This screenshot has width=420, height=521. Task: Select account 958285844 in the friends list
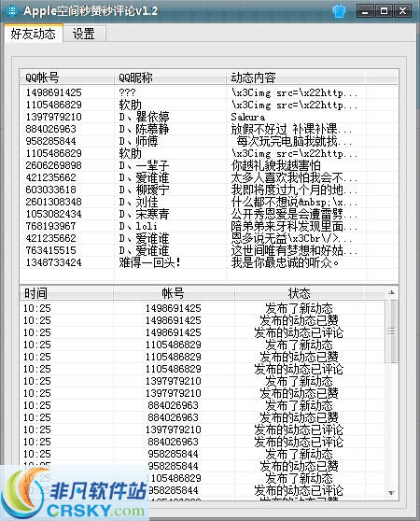[x=50, y=141]
